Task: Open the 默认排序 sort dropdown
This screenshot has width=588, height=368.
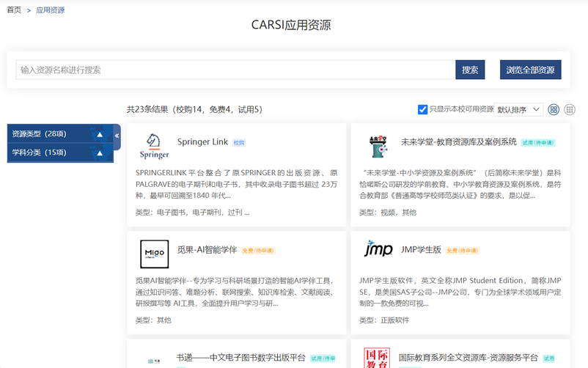Action: (518, 110)
